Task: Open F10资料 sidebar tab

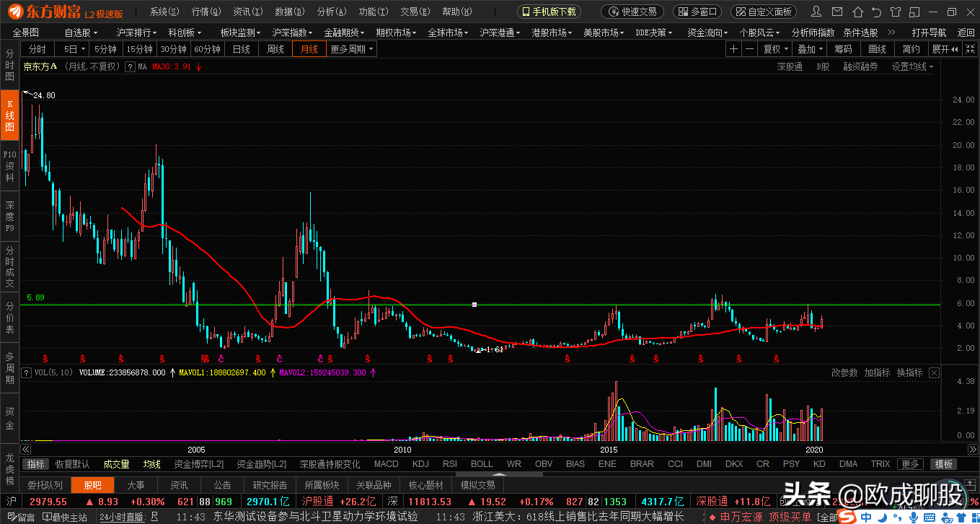Action: pos(9,165)
